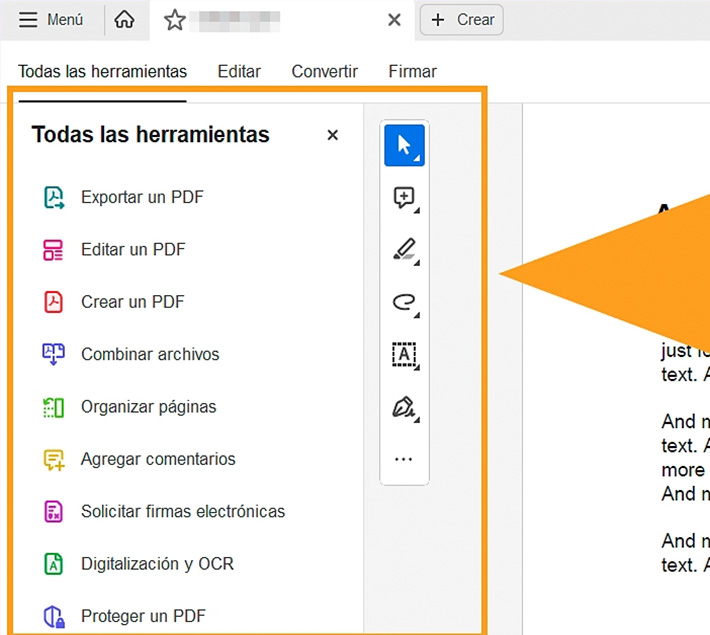
Task: Select Combinar archivos
Action: (x=150, y=354)
